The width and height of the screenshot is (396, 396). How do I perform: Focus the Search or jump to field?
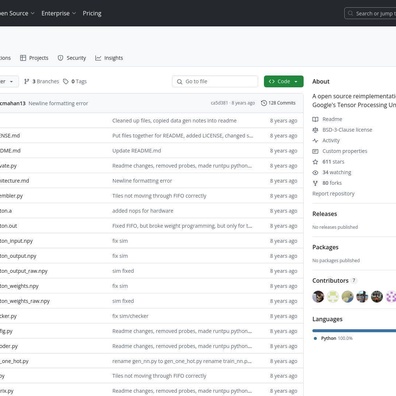[370, 14]
